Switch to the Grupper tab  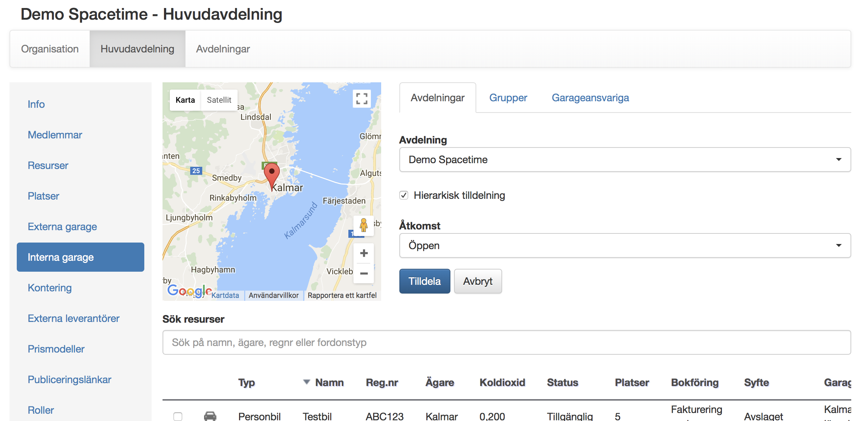[x=508, y=98]
